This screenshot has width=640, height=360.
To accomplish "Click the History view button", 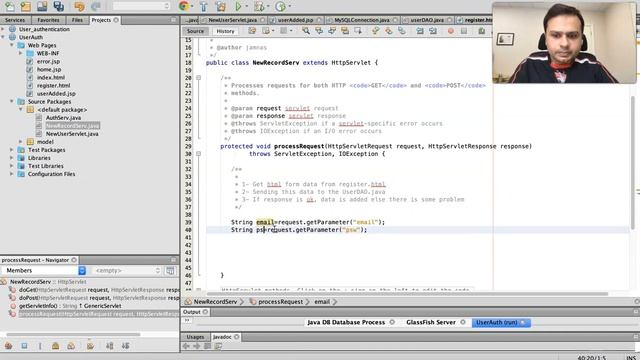I will 225,31.
